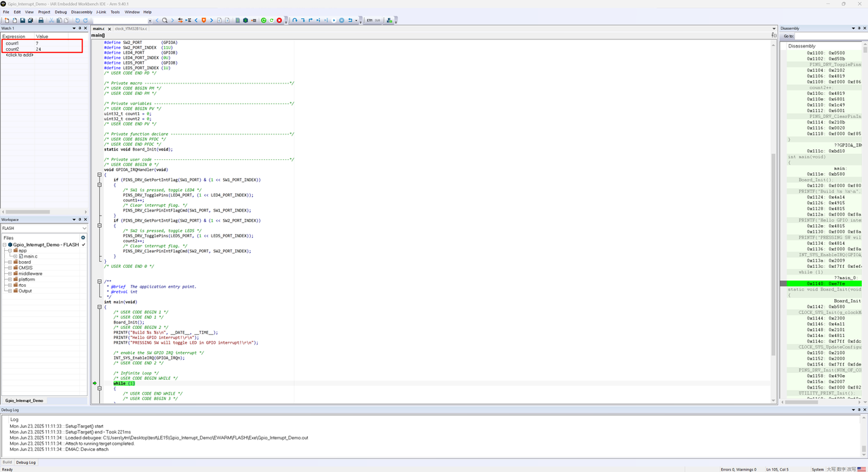Click the Errors 0, Warnings 0 status entry
868x472 pixels.
point(738,469)
